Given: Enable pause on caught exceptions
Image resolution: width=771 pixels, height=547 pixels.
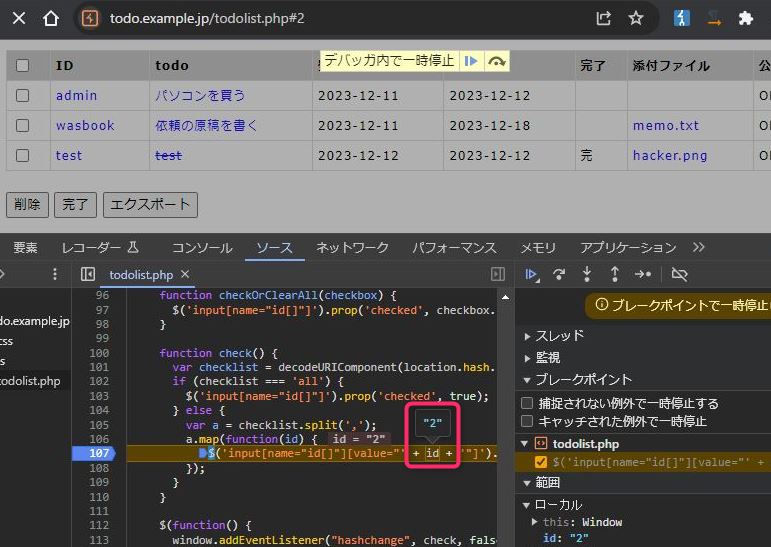Looking at the screenshot, I should point(527,421).
